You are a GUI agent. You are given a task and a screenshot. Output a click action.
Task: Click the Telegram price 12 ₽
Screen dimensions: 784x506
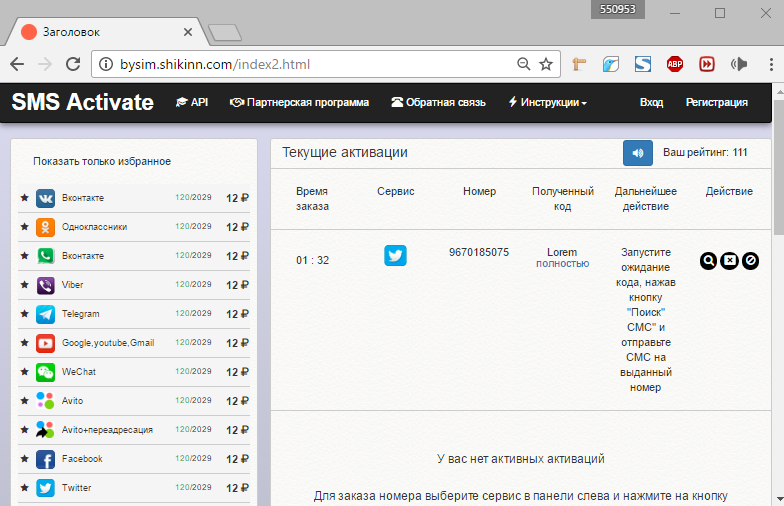(x=237, y=314)
